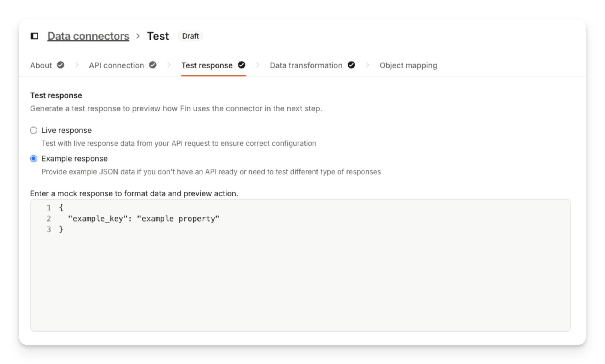Screen dimensions: 605x364
Task: Click chevron after API connection step
Action: click(169, 65)
